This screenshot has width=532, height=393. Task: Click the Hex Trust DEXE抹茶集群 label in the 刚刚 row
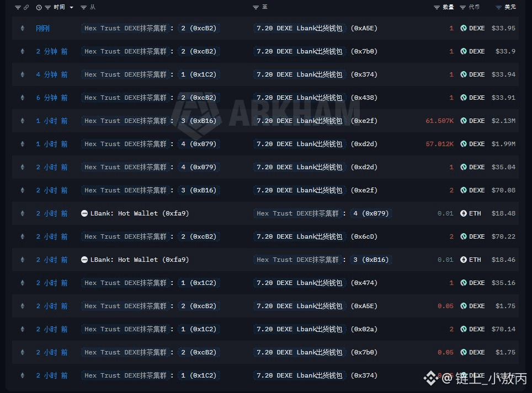[125, 29]
